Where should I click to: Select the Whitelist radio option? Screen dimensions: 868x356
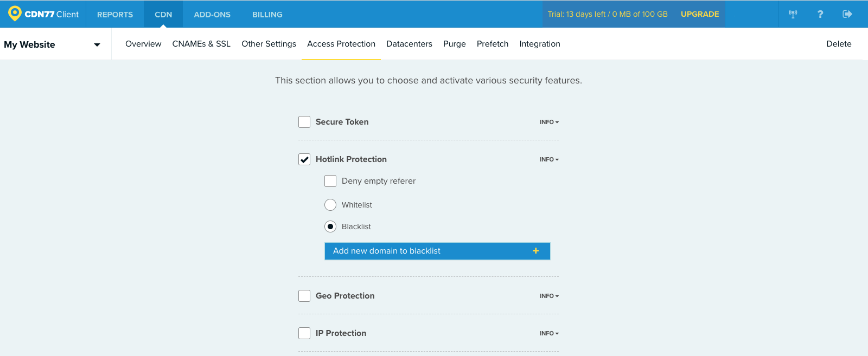330,205
